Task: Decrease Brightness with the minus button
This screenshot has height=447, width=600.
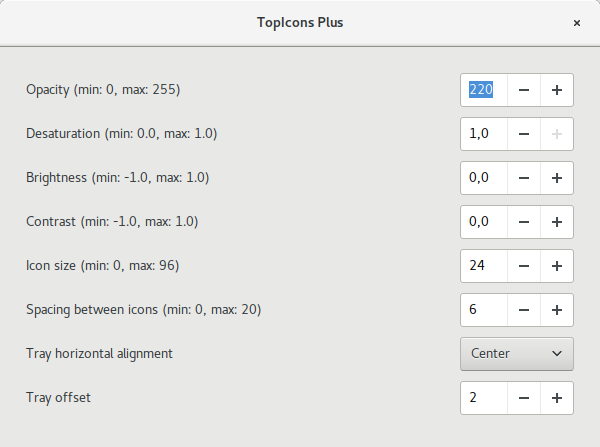Action: (524, 178)
